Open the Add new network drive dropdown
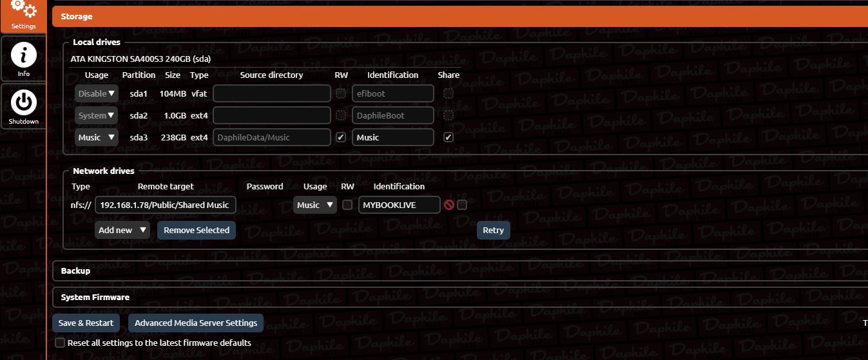The height and width of the screenshot is (360, 868). pos(122,230)
